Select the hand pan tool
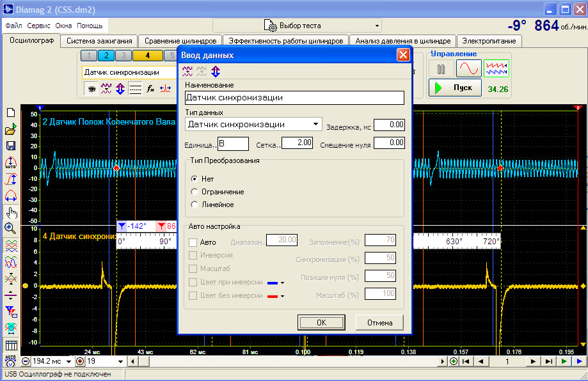This screenshot has height=381, width=588. click(x=12, y=212)
